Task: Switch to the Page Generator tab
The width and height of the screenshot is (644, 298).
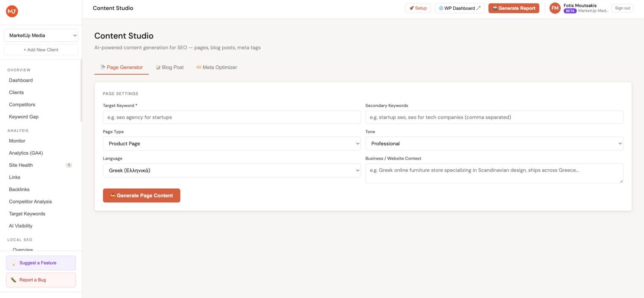Action: [122, 67]
